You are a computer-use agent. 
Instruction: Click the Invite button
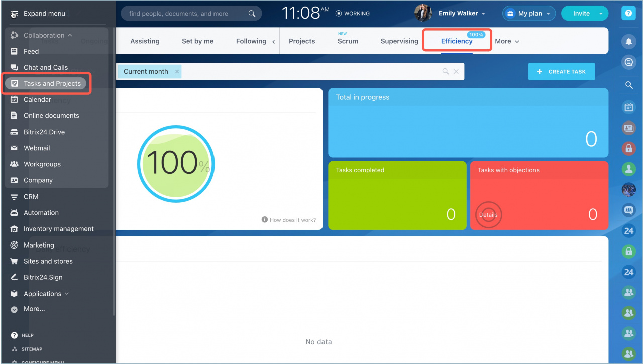581,14
